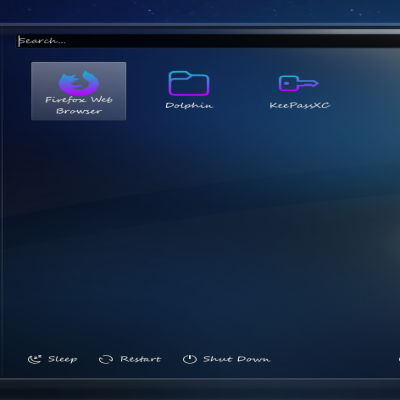
Task: Click the circular arrows Restart icon
Action: [x=106, y=359]
